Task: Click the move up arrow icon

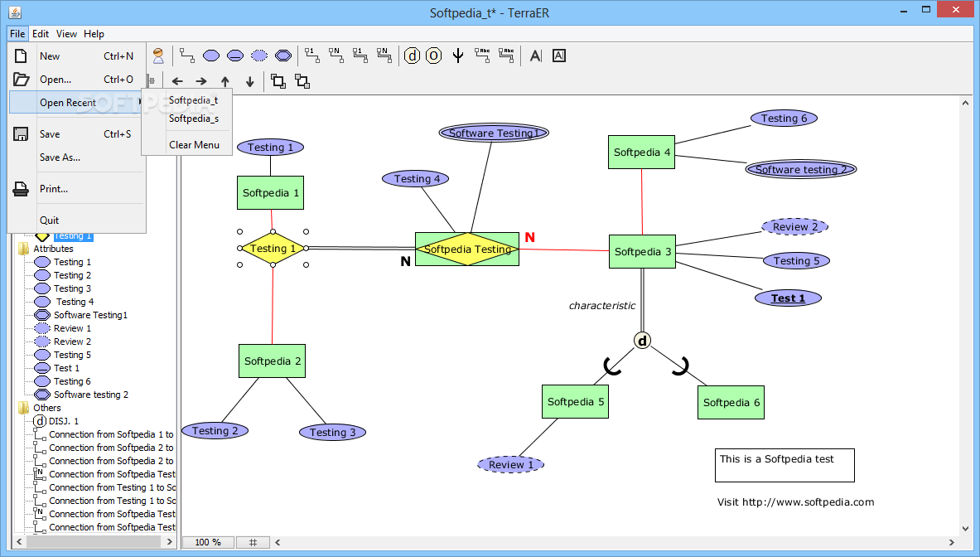Action: tap(225, 81)
